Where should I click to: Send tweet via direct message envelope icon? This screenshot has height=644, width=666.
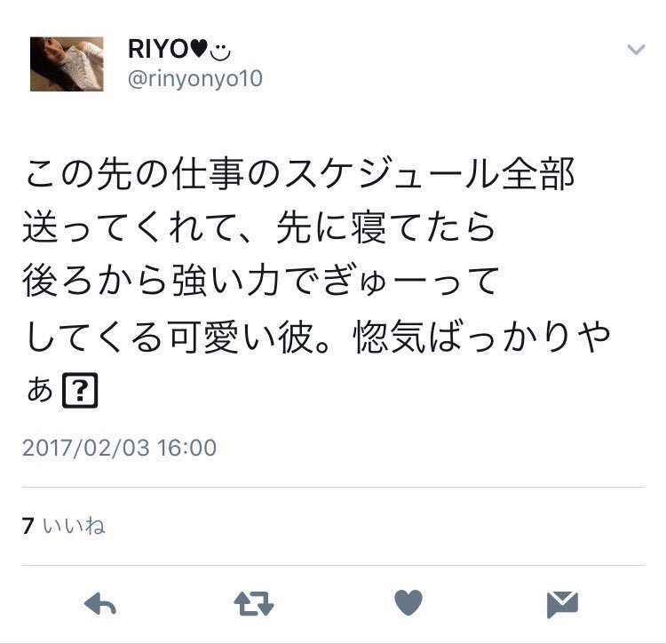coord(562,604)
